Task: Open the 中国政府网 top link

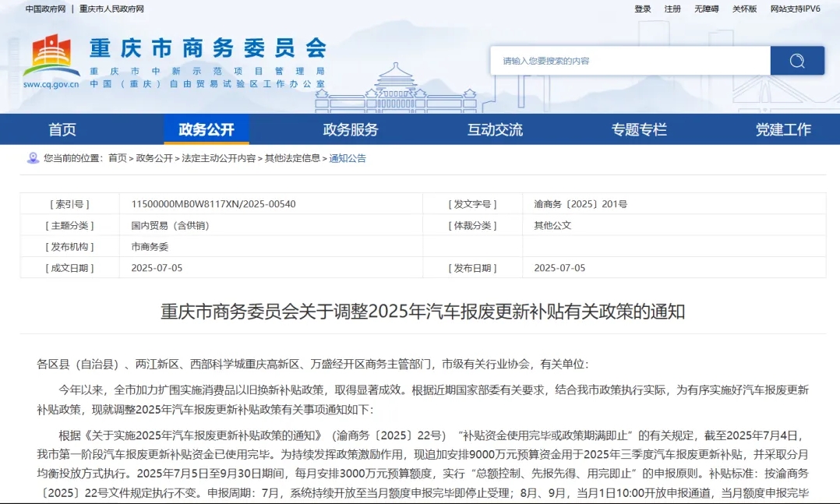Action: [x=45, y=9]
